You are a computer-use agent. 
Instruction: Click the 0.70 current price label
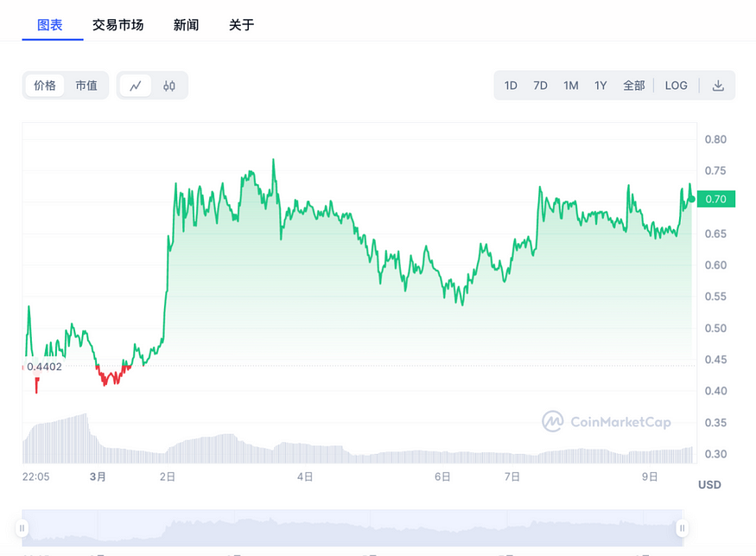716,199
